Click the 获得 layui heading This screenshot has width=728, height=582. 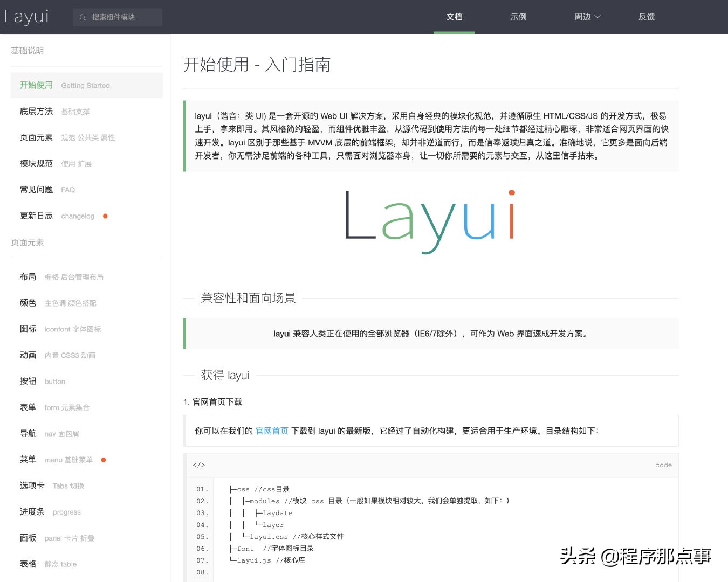coord(225,375)
